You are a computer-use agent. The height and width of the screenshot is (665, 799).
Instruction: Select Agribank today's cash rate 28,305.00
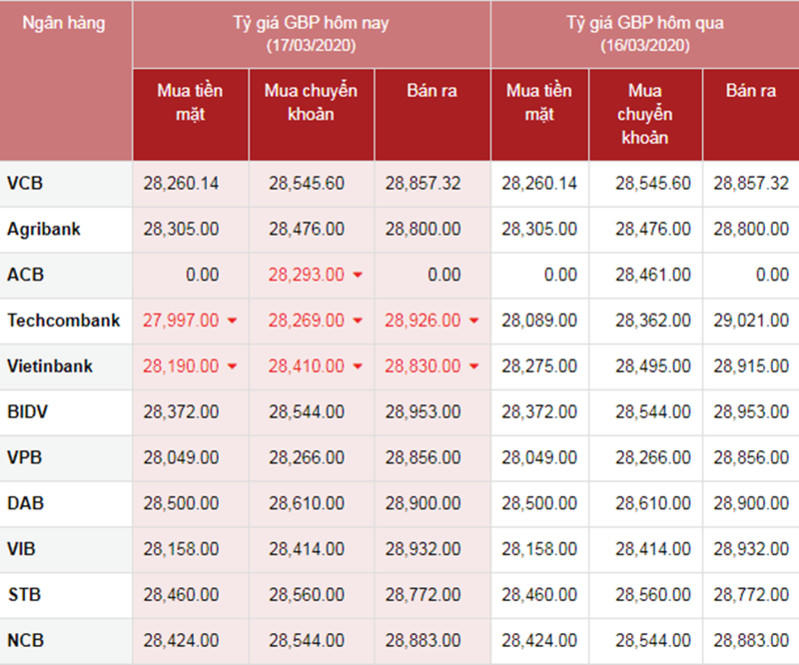pos(181,229)
